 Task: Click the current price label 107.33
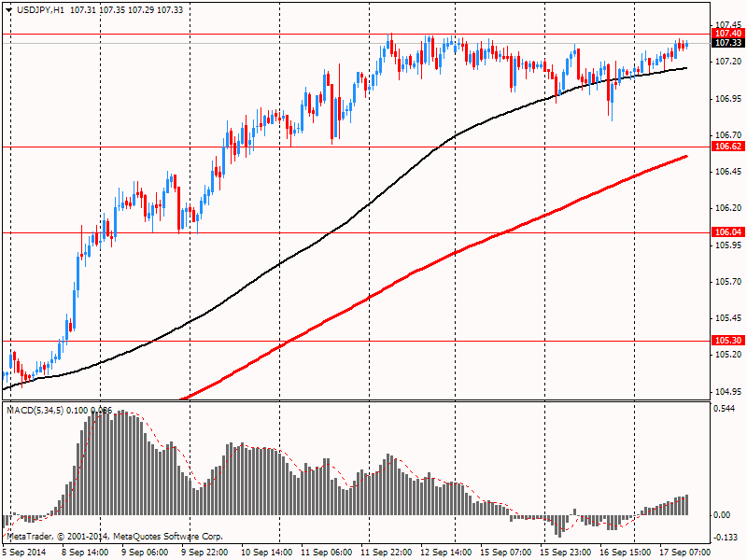728,43
